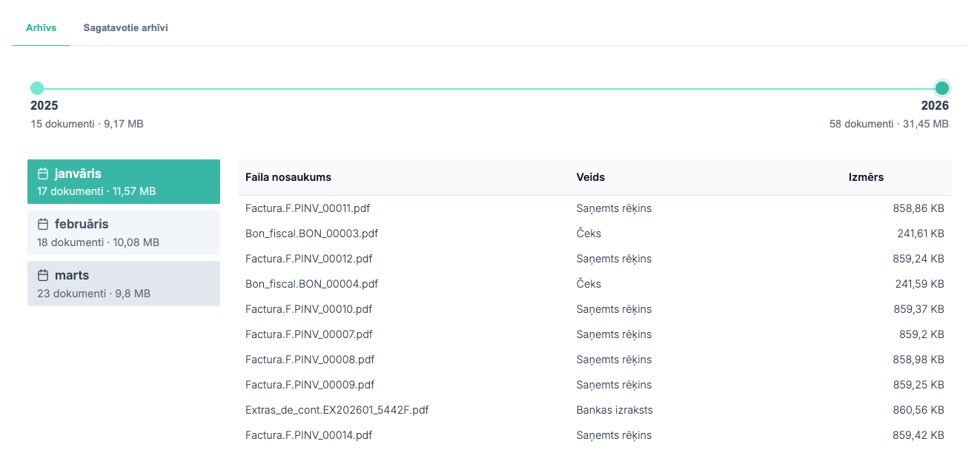
Task: Open file Factura.F.PINV_00007.pdf
Action: coord(308,334)
